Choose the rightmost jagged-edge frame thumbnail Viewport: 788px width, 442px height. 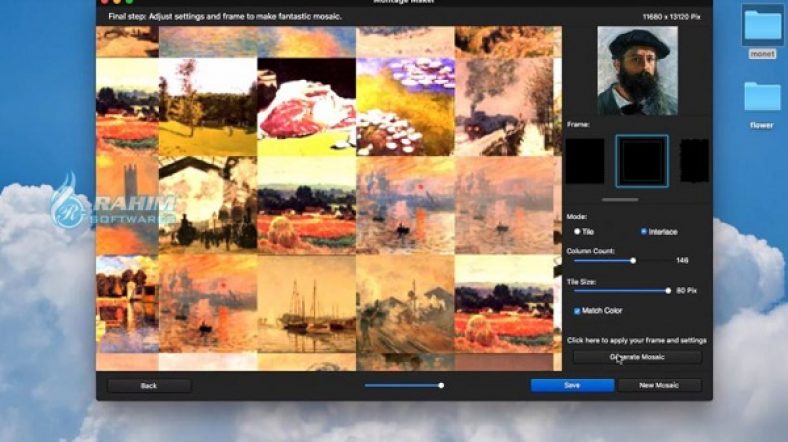pyautogui.click(x=694, y=161)
